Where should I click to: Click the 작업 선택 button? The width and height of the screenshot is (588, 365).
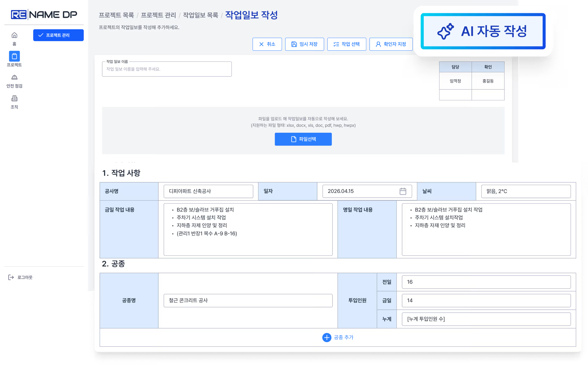pyautogui.click(x=346, y=44)
